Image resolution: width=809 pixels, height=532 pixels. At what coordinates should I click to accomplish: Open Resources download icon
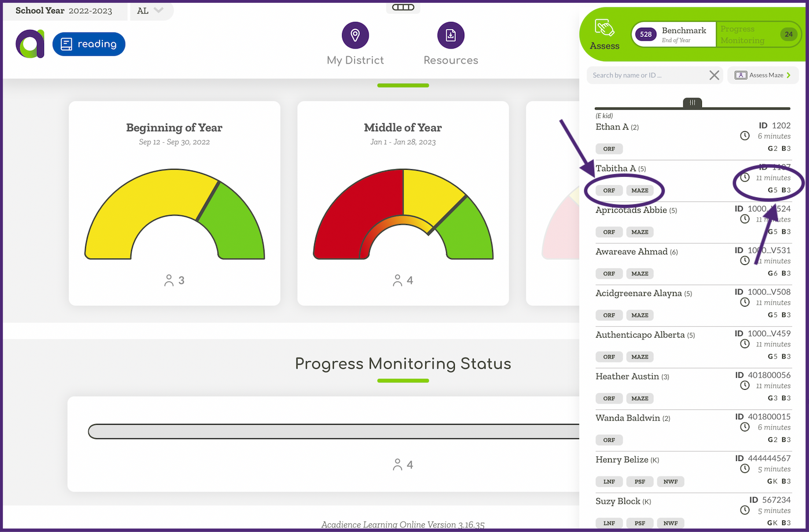tap(450, 35)
